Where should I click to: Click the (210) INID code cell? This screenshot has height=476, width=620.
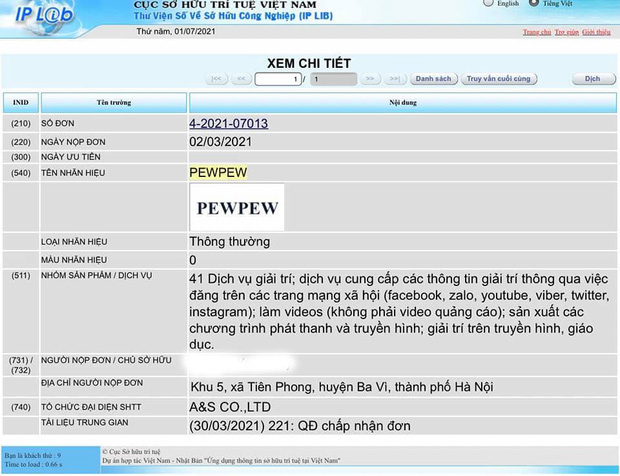(x=21, y=124)
